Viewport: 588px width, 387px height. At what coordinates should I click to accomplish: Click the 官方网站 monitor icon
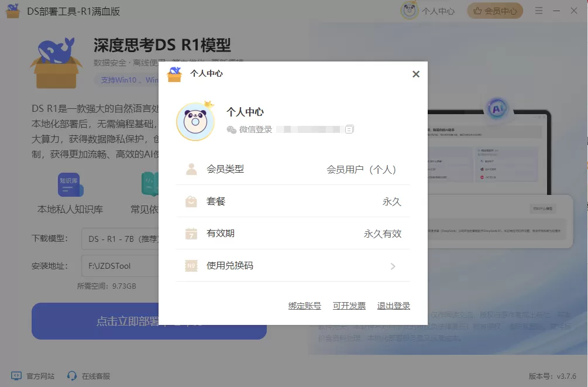click(x=16, y=376)
